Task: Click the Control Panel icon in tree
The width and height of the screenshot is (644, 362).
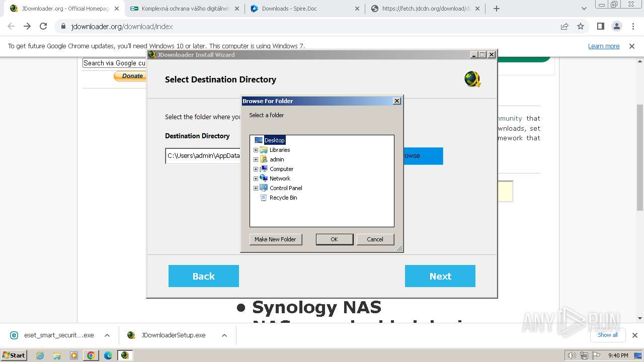Action: click(264, 188)
